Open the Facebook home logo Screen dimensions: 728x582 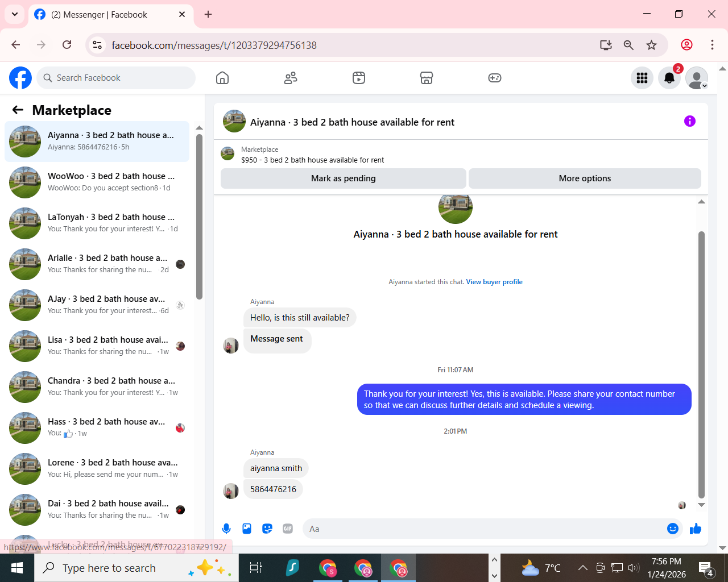20,78
